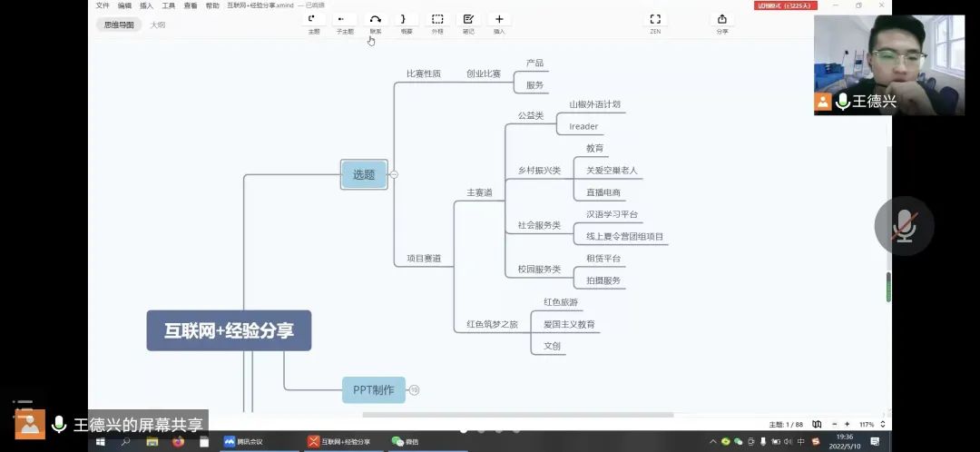Click the 分享 (Share) icon
Viewport: 980px width, 452px height.
coord(722,19)
